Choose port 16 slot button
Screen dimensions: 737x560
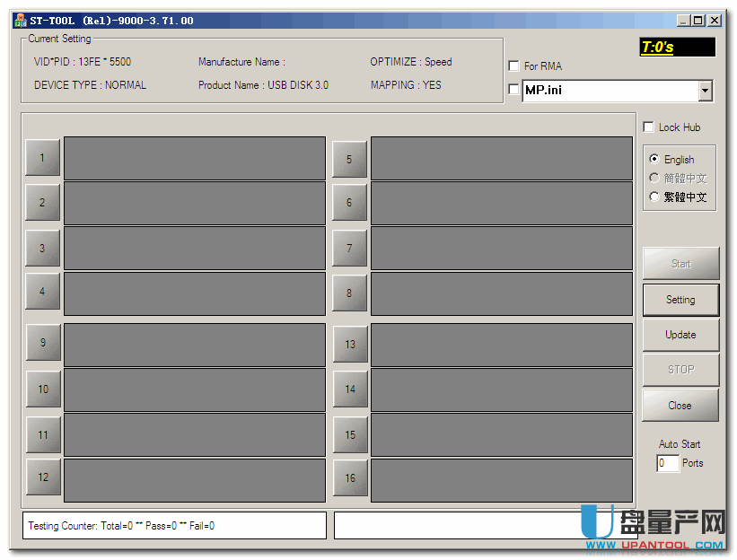pos(350,478)
